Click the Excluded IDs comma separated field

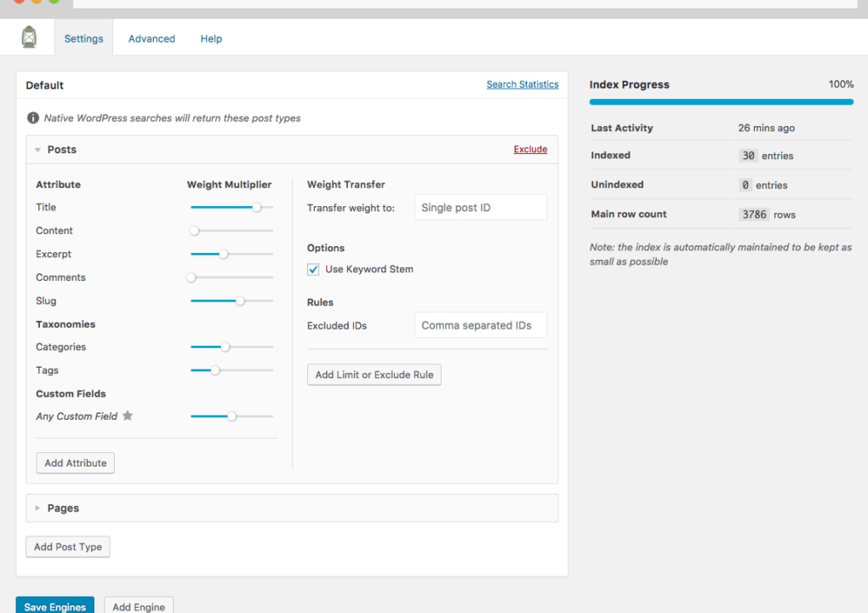(480, 325)
